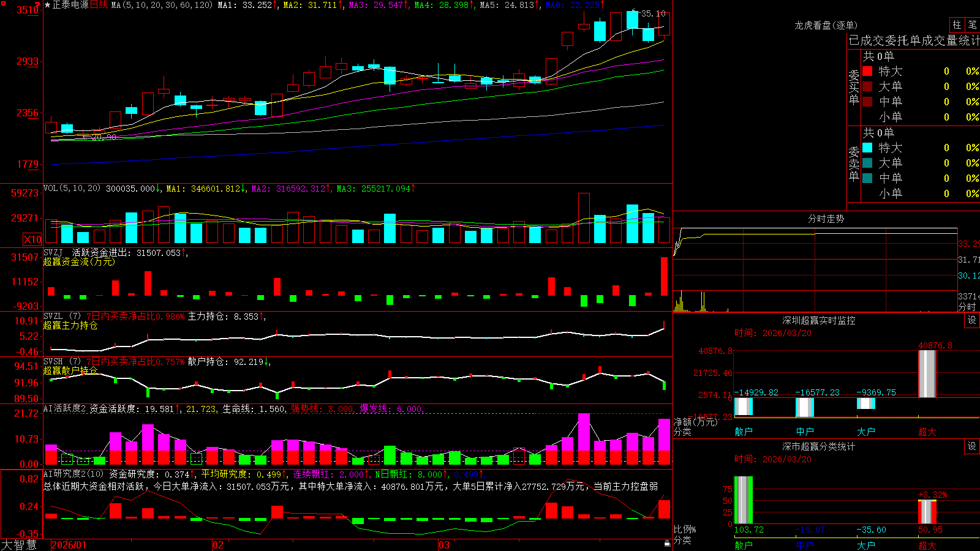Click the 超赢资金流(万元) yellow label
The image size is (980, 551).
point(79,261)
